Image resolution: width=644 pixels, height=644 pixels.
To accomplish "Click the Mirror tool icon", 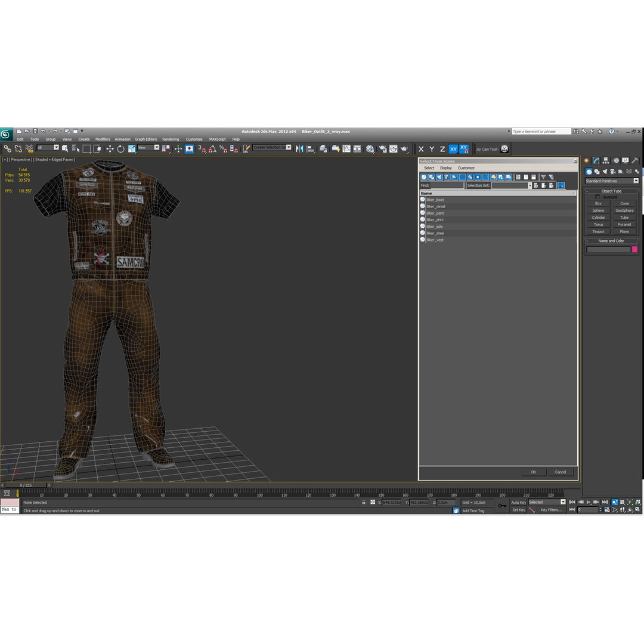I will tap(299, 148).
